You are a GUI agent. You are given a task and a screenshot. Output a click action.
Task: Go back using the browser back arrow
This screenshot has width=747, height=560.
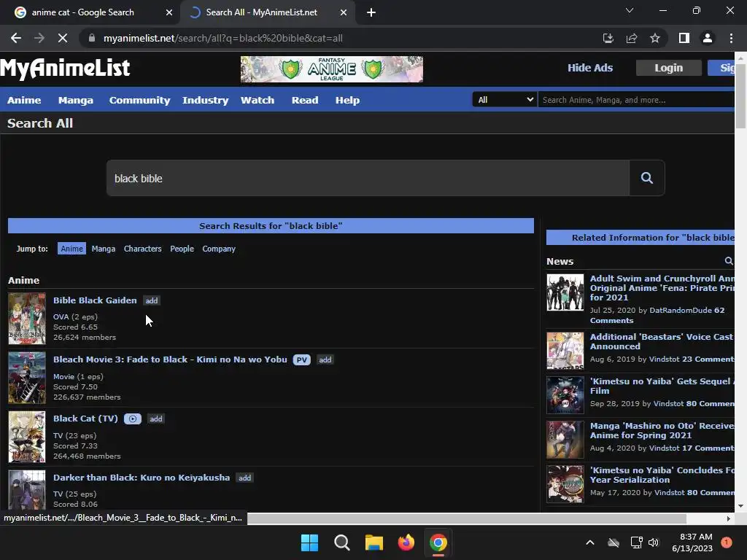pos(16,38)
